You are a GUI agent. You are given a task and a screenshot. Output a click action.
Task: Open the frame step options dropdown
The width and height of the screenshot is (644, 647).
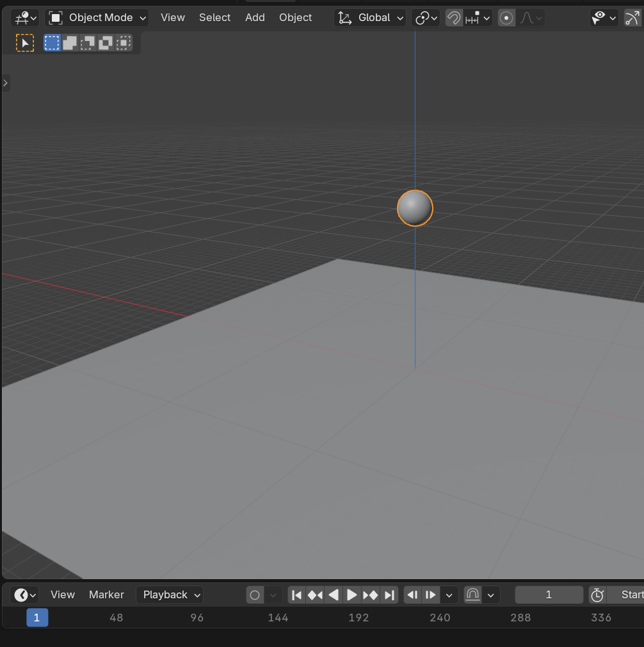449,595
